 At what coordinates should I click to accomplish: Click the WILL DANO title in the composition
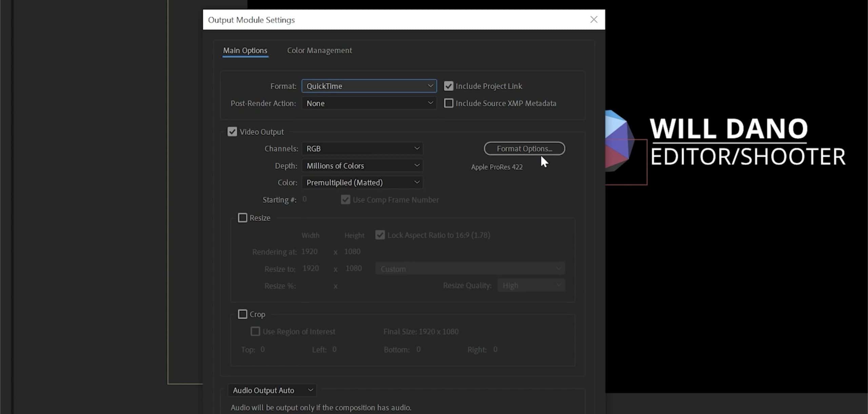point(729,129)
